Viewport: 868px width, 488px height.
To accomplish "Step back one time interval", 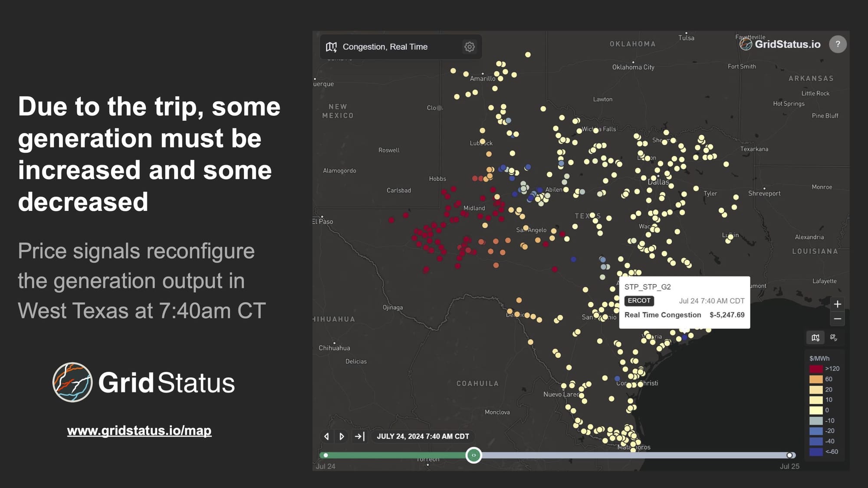I will (327, 436).
